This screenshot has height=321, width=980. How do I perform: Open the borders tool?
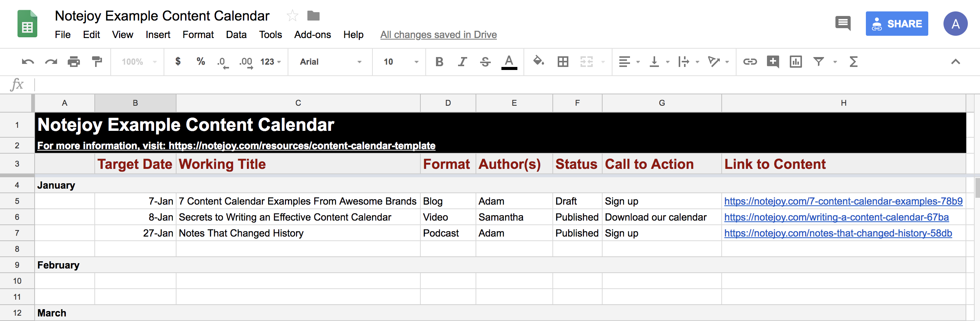point(563,62)
